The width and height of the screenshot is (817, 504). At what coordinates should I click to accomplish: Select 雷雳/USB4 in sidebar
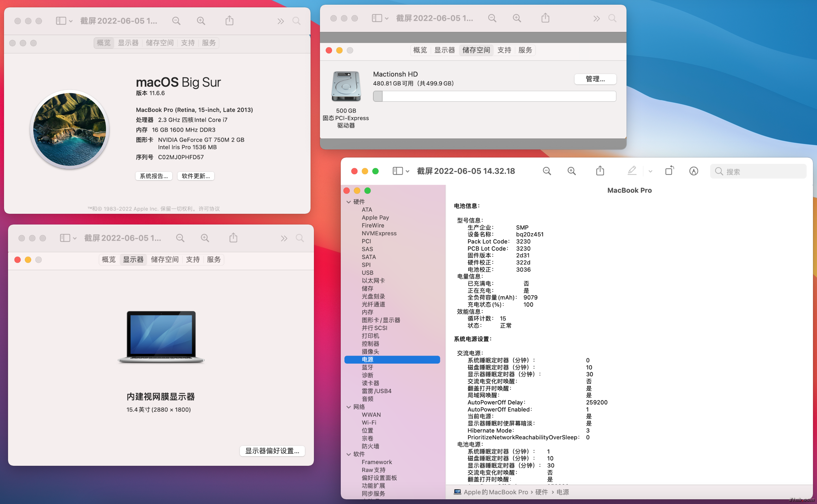[x=376, y=391]
